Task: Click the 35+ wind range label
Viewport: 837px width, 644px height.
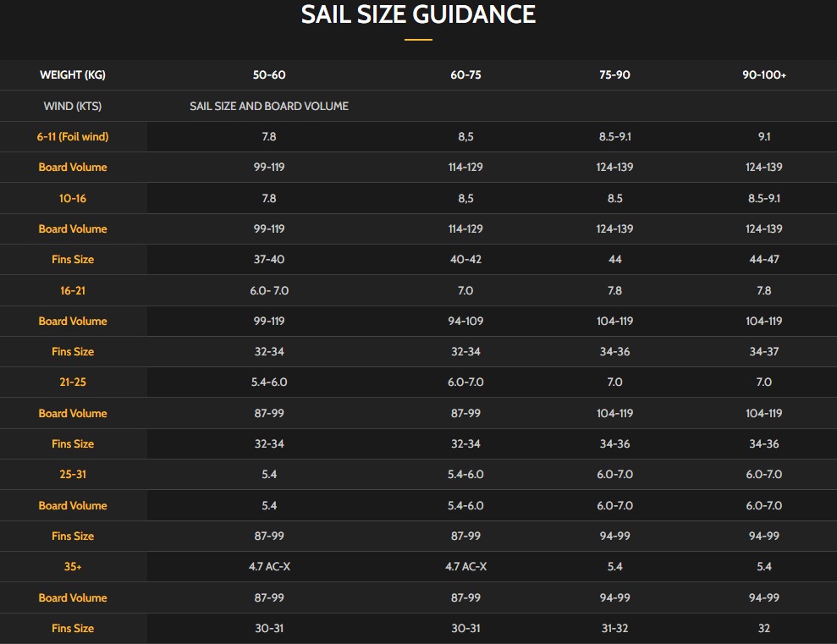Action: 73,567
